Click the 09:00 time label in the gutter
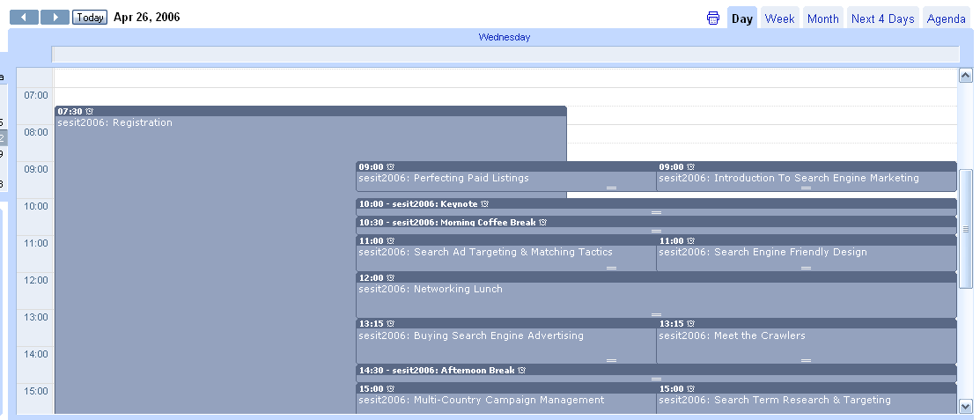Image resolution: width=980 pixels, height=420 pixels. click(x=35, y=169)
